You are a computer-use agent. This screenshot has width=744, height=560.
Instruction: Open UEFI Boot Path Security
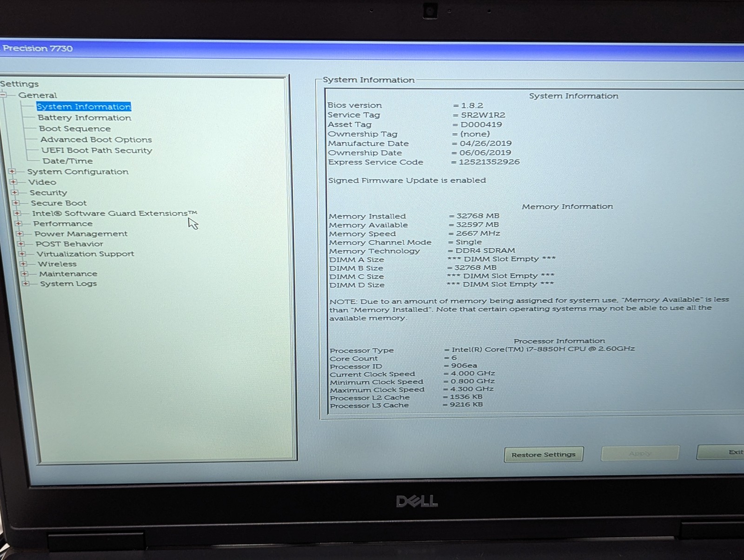tap(97, 150)
